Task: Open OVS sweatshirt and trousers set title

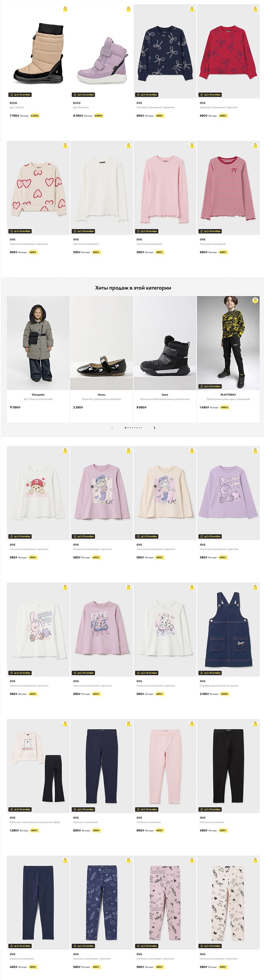Action: point(35,822)
